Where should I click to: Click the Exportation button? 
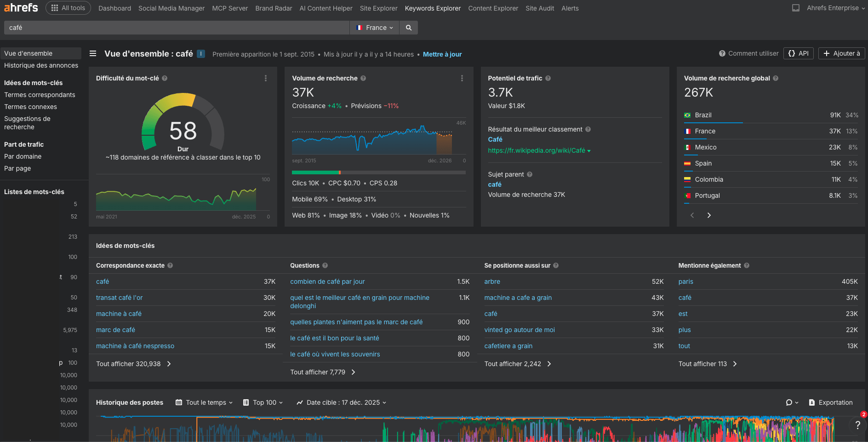[830, 402]
